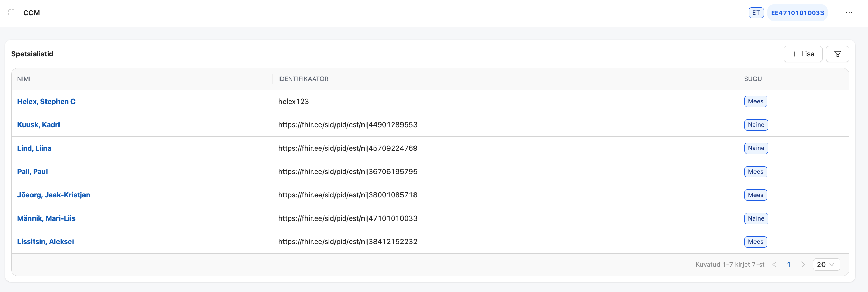Click the filter funnel icon

(x=837, y=54)
